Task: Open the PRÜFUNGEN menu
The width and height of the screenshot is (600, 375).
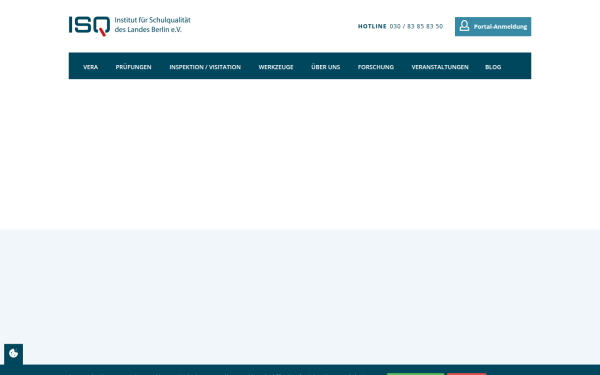Action: click(134, 67)
